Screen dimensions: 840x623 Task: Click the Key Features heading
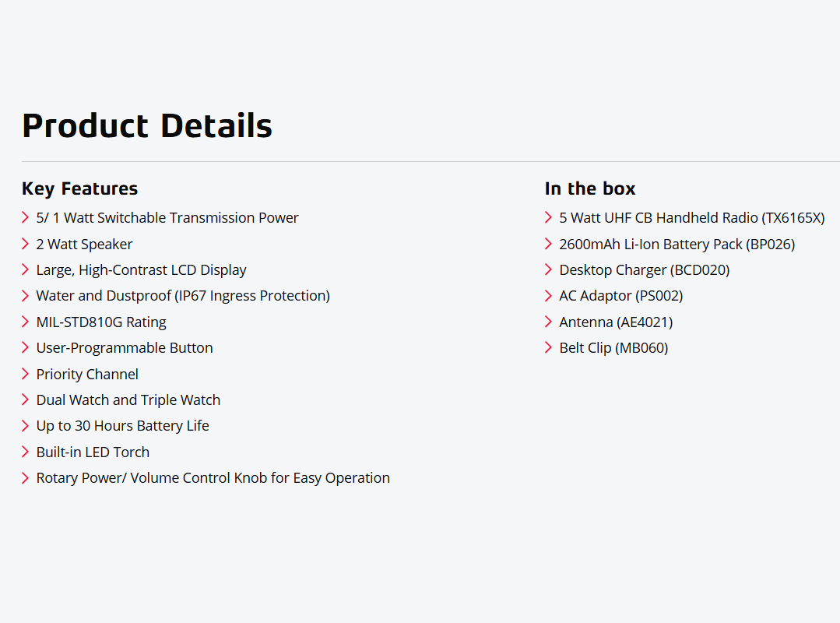click(x=79, y=188)
